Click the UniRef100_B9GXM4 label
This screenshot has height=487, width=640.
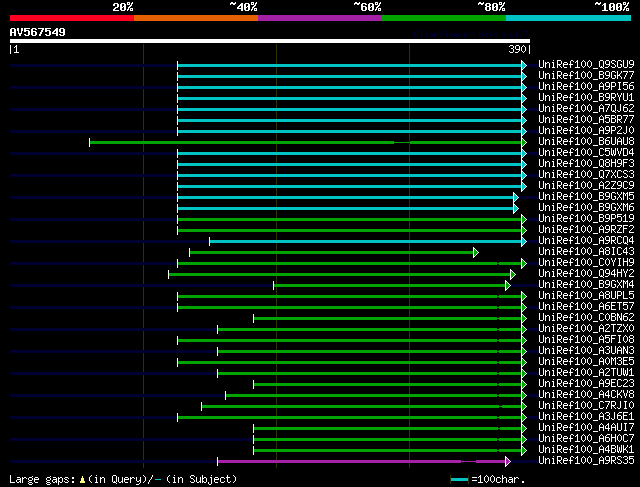coord(586,285)
